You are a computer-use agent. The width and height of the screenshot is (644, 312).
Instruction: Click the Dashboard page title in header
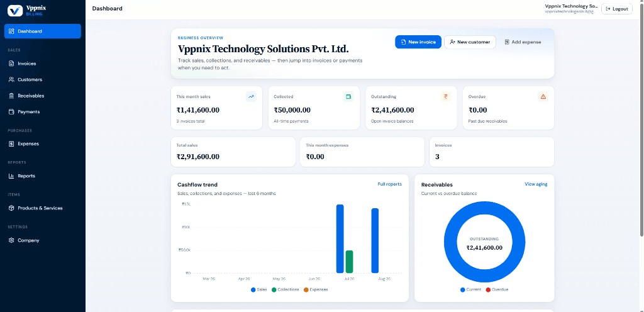(x=107, y=8)
